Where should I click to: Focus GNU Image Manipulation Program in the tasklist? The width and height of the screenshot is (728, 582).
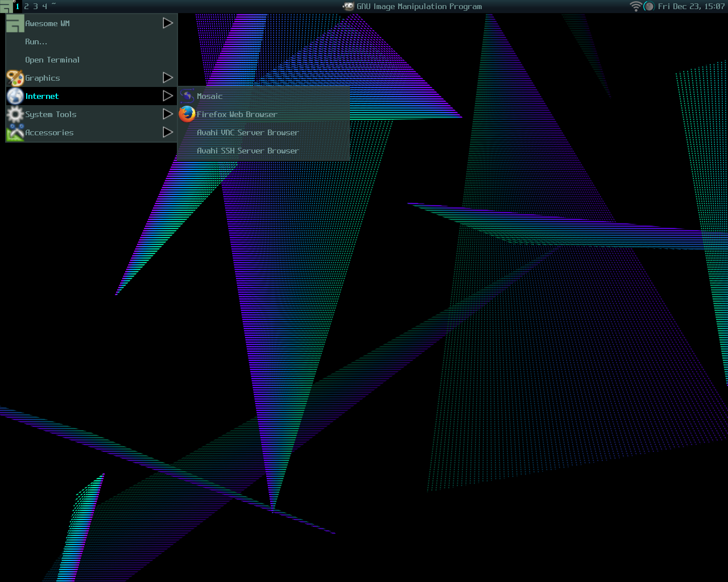coord(412,6)
